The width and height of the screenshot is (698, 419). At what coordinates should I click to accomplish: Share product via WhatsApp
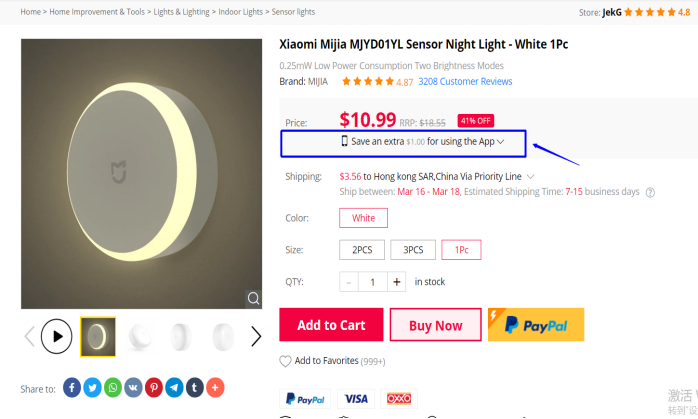tap(113, 387)
